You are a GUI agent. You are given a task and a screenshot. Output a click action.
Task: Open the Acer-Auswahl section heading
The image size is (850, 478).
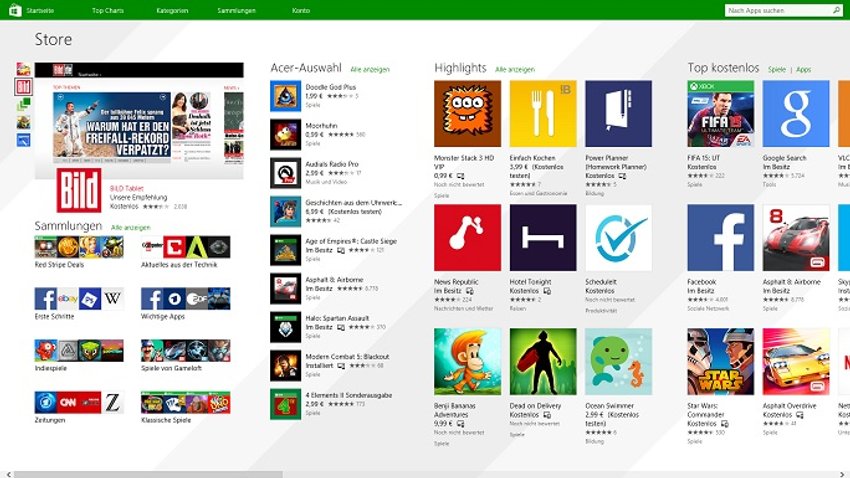[306, 68]
